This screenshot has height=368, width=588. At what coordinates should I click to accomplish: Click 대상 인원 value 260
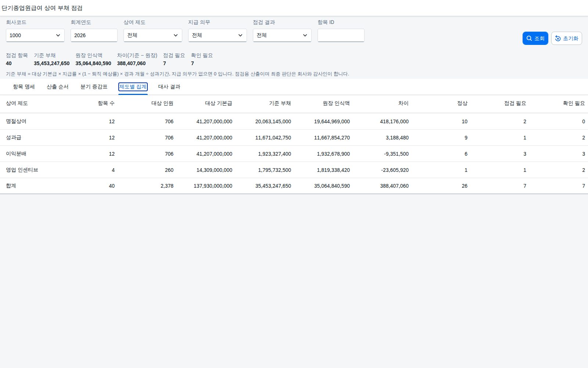(169, 170)
